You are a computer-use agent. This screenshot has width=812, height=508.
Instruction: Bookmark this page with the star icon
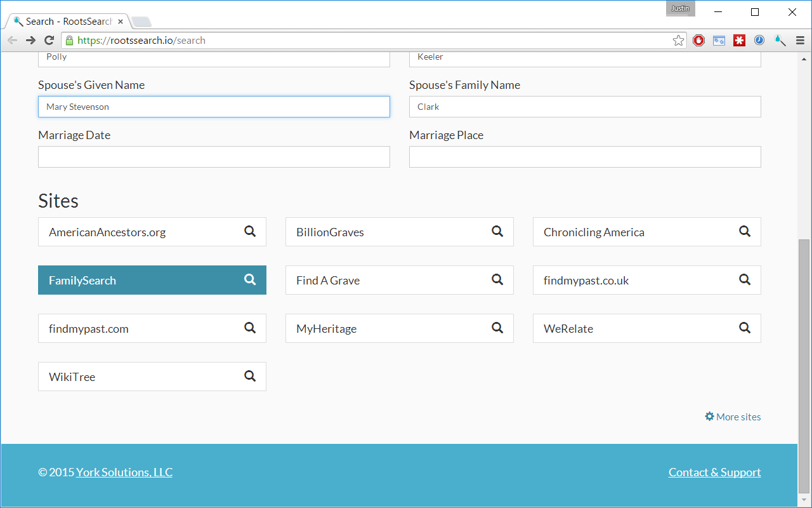678,41
